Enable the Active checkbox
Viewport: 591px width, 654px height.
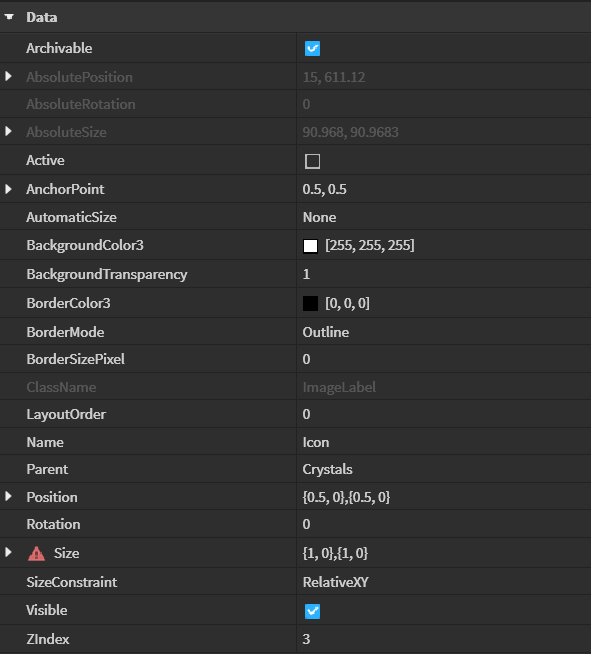312,161
